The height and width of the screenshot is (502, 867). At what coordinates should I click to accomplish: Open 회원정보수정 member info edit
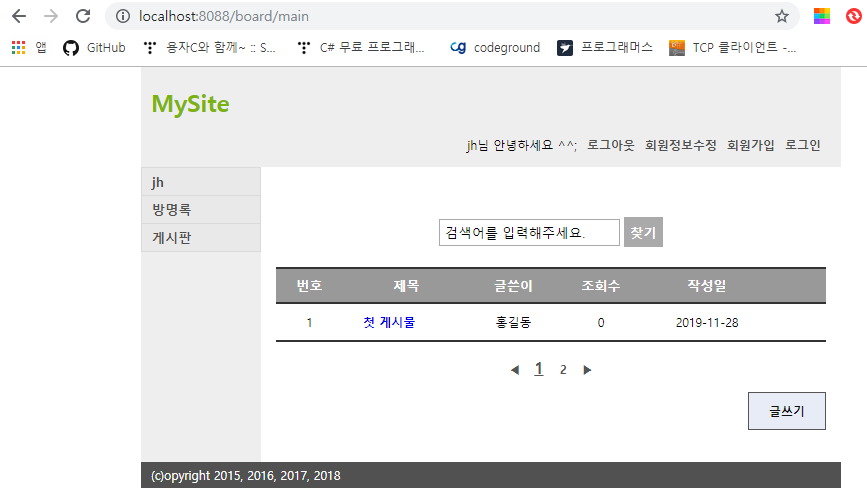(x=681, y=145)
